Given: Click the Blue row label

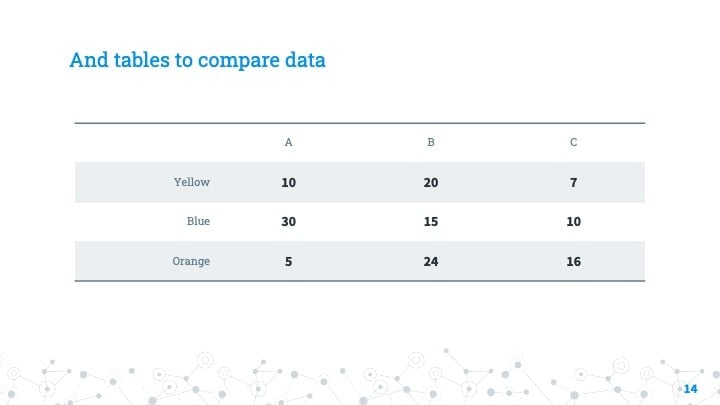Looking at the screenshot, I should coord(198,221).
